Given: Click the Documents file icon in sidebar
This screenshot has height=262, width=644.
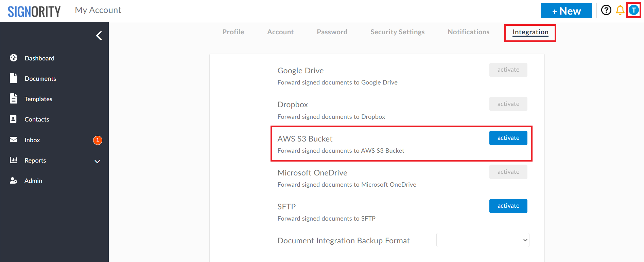Looking at the screenshot, I should [14, 78].
